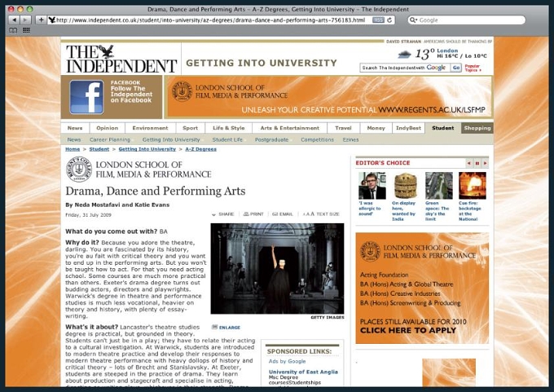
Task: Open the Arts & Entertainment tab
Action: (290, 128)
